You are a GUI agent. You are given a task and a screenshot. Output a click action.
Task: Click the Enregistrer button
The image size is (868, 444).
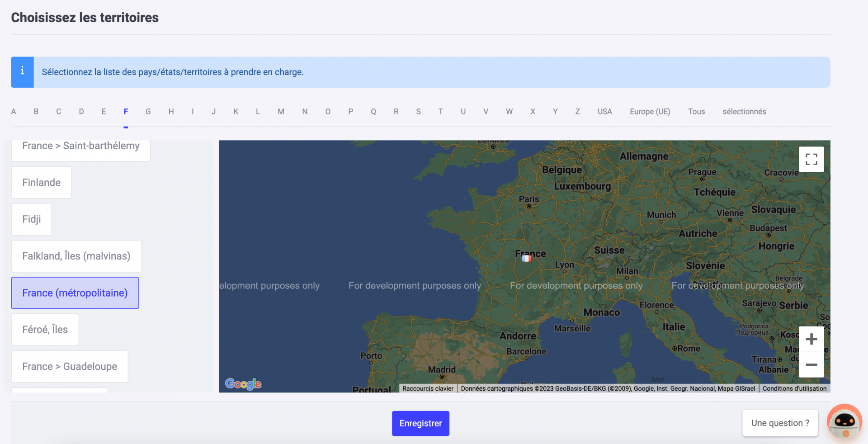(420, 423)
